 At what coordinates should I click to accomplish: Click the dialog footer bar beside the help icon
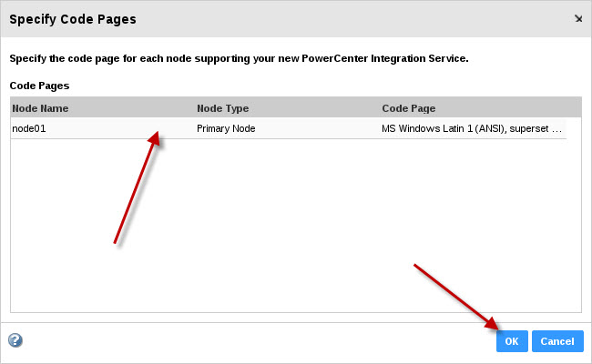pos(257,341)
